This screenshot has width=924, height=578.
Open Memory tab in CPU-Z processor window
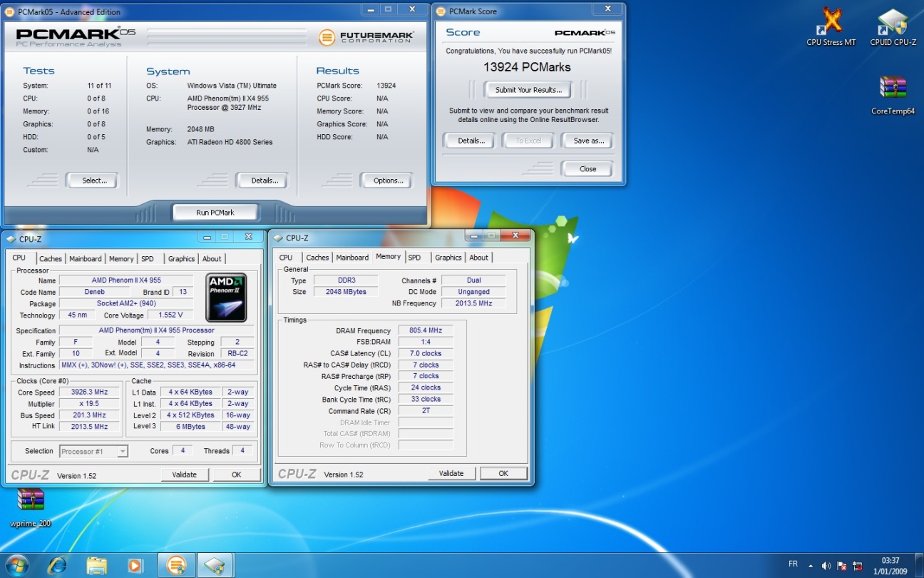click(121, 259)
